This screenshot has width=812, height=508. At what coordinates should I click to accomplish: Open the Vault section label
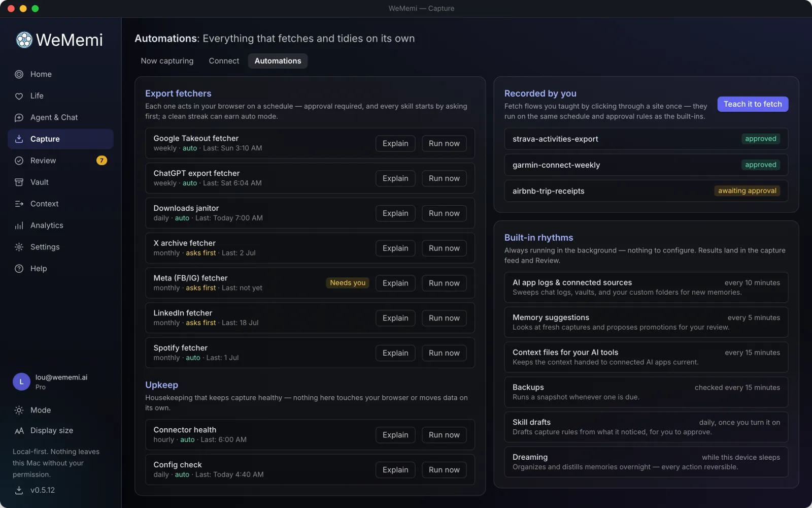[x=40, y=182]
